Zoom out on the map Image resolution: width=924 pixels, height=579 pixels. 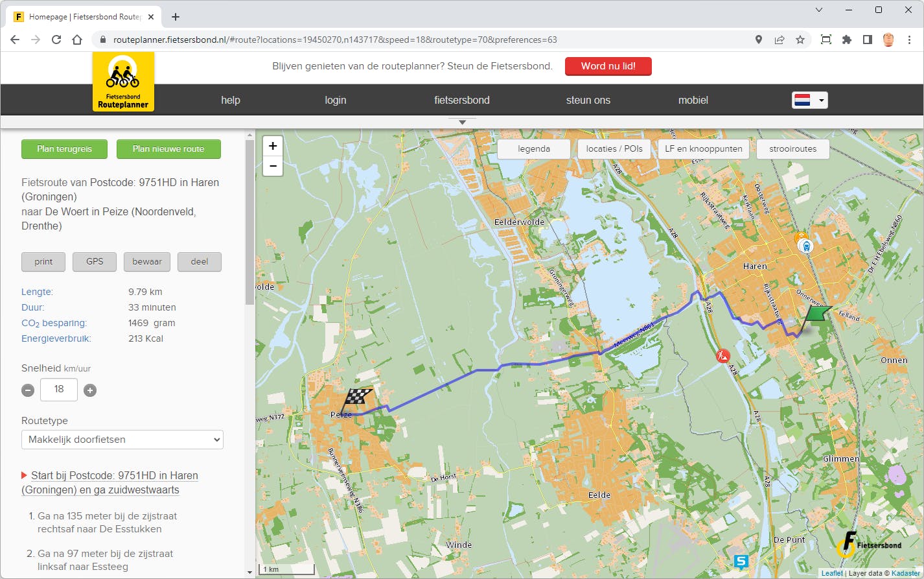(273, 167)
